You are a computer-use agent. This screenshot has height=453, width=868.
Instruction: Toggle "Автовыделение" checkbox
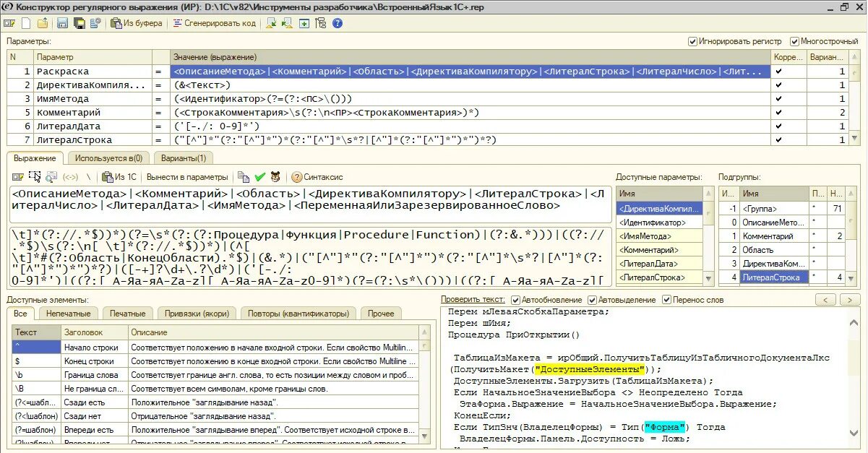593,300
